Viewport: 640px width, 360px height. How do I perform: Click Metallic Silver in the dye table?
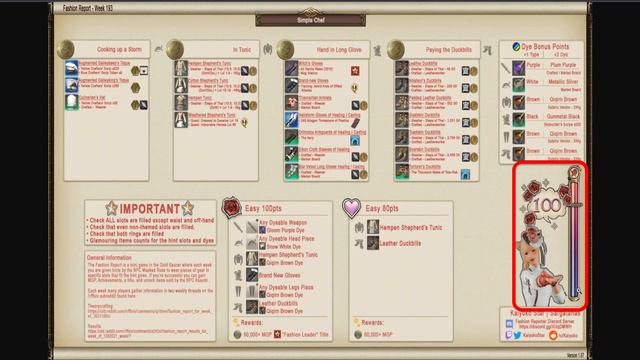(563, 82)
